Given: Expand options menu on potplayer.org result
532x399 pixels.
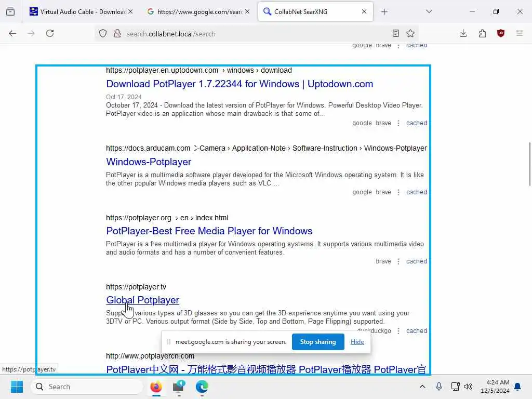Looking at the screenshot, I should pyautogui.click(x=398, y=261).
